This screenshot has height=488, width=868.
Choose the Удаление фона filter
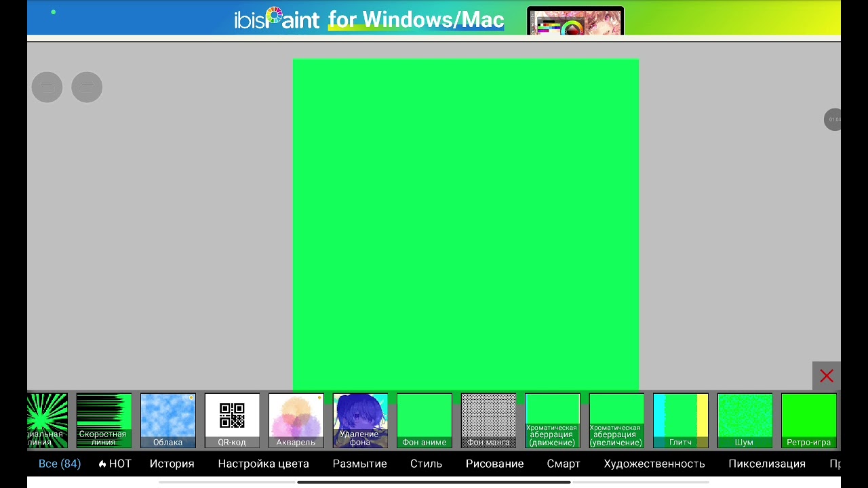[x=360, y=421]
